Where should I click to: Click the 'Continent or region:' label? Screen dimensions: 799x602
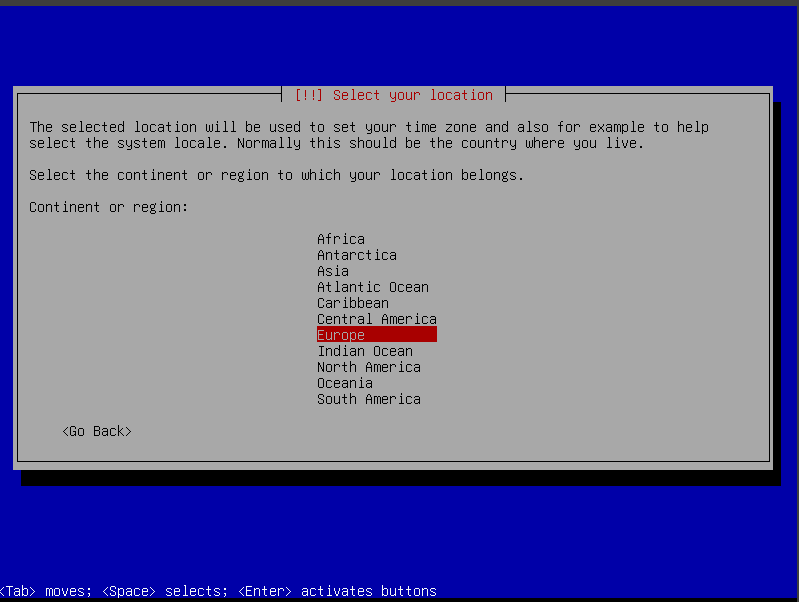(109, 207)
